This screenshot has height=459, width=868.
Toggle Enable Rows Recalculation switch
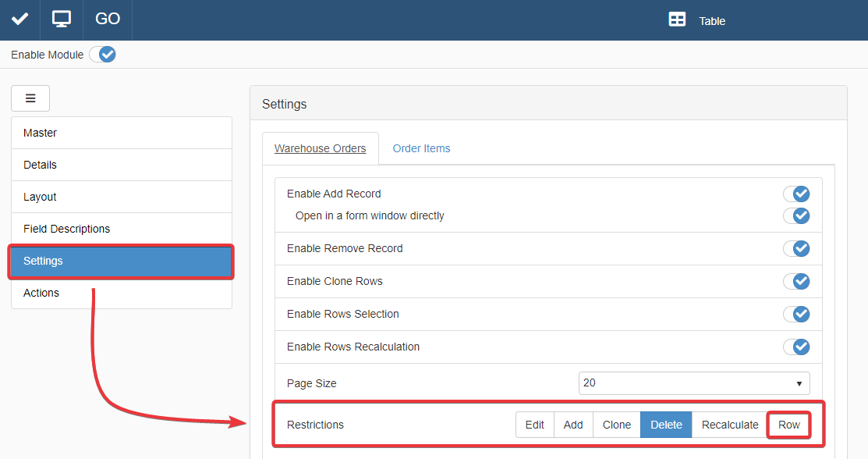tap(796, 347)
